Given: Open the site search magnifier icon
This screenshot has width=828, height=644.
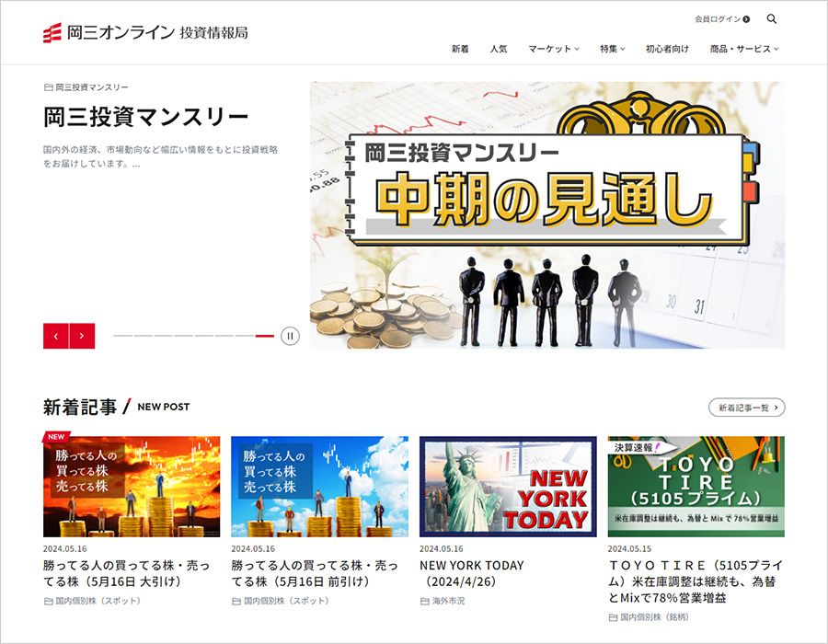Looking at the screenshot, I should pyautogui.click(x=772, y=19).
